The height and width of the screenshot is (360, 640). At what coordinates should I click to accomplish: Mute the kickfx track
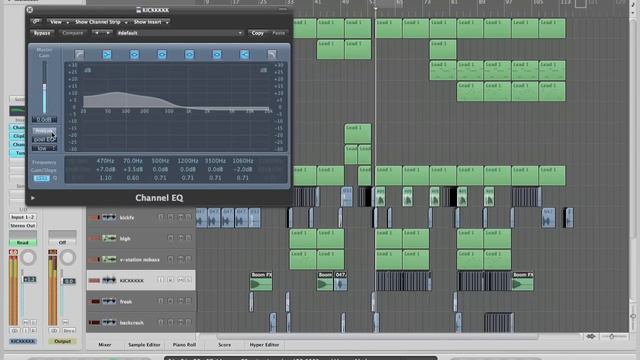tap(180, 217)
